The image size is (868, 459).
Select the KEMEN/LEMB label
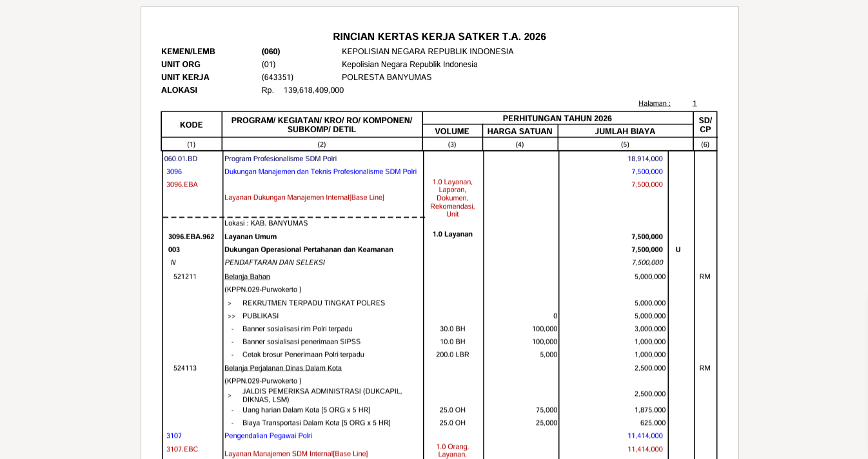click(x=188, y=52)
